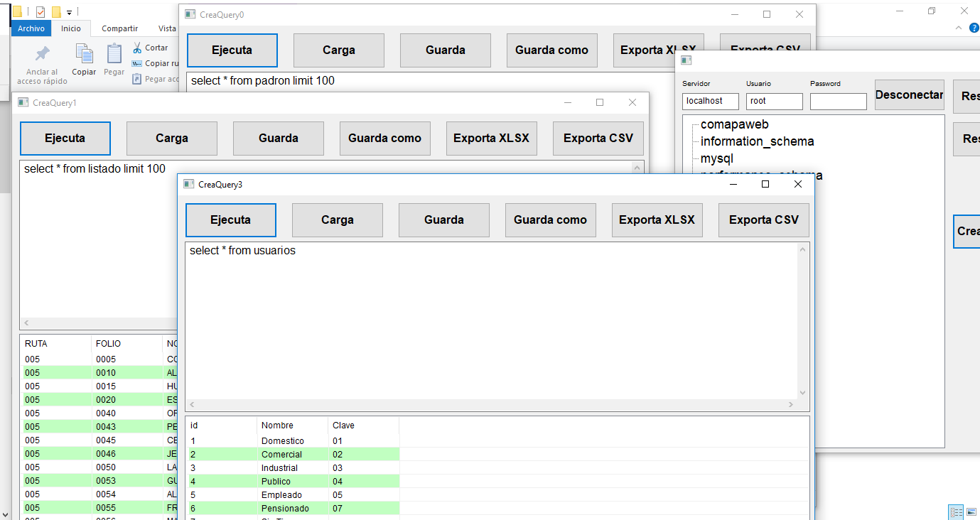Click the Cortar scissors icon

pyautogui.click(x=137, y=48)
